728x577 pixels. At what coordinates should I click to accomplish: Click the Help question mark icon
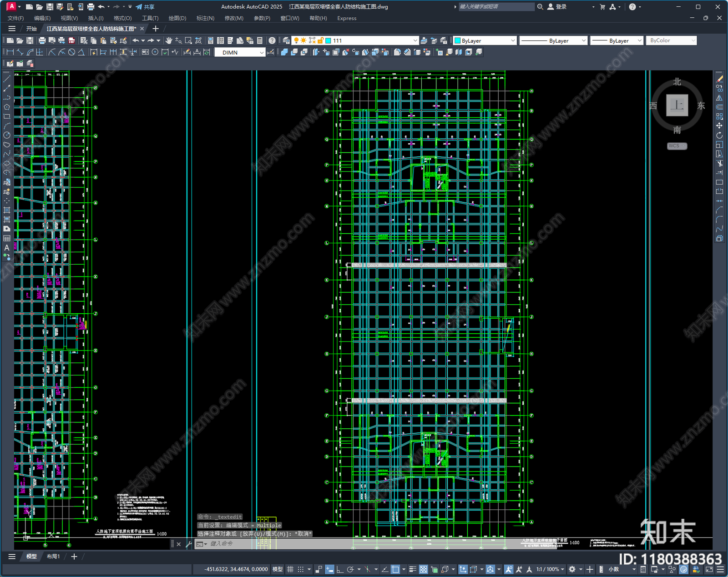[x=272, y=40]
